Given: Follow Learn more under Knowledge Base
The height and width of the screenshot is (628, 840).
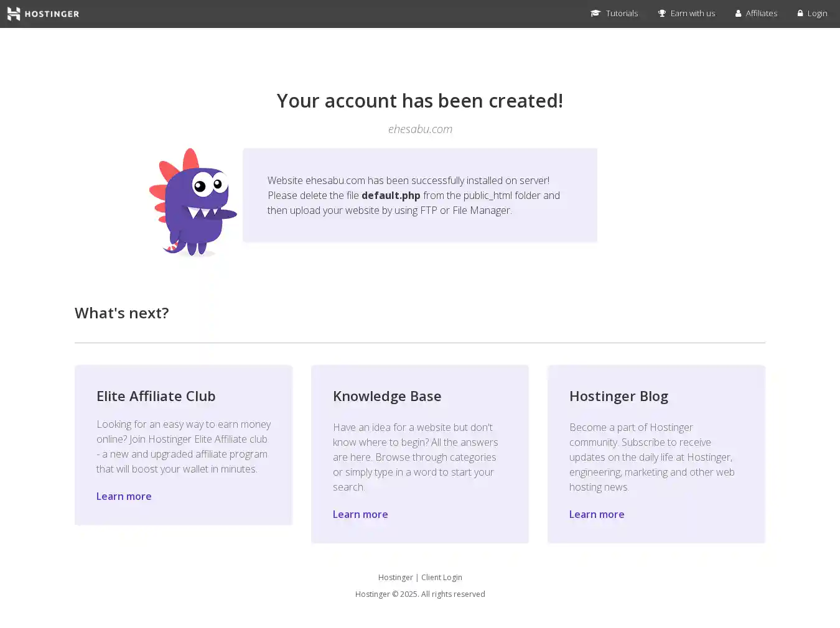Looking at the screenshot, I should [360, 514].
